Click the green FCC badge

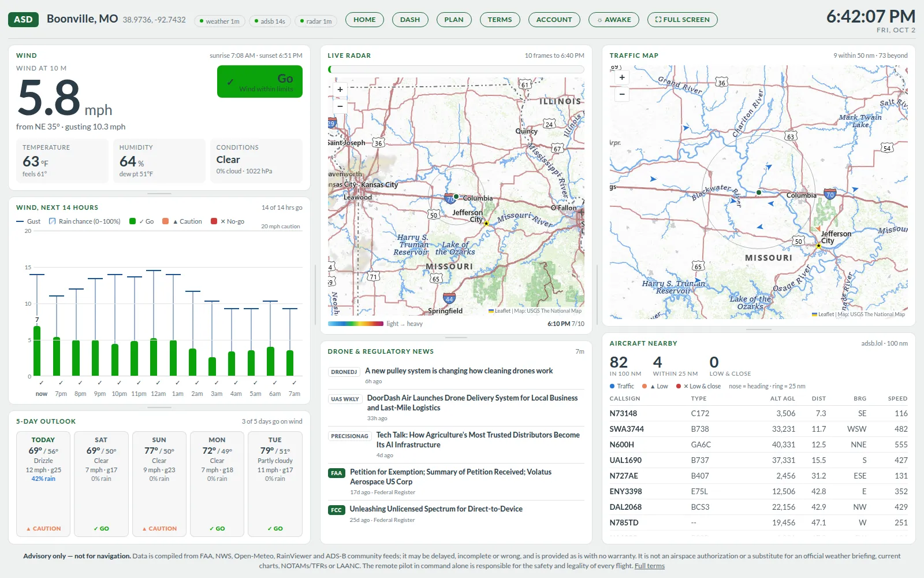coord(337,510)
